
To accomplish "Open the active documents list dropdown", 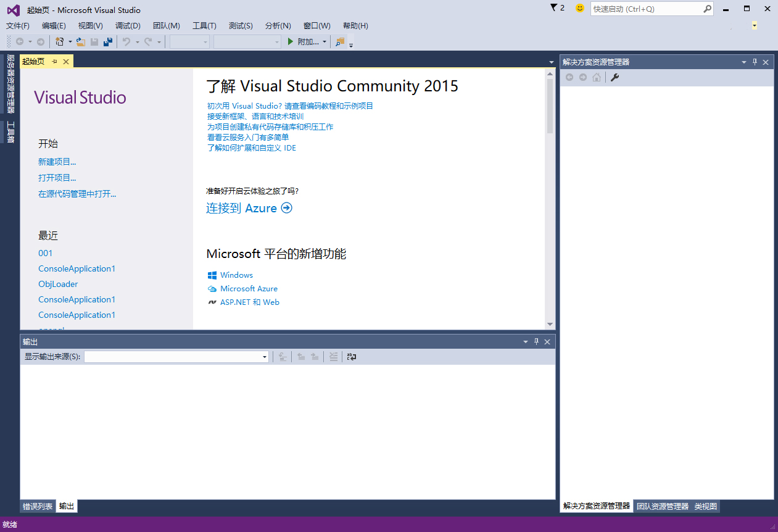I will pyautogui.click(x=552, y=62).
